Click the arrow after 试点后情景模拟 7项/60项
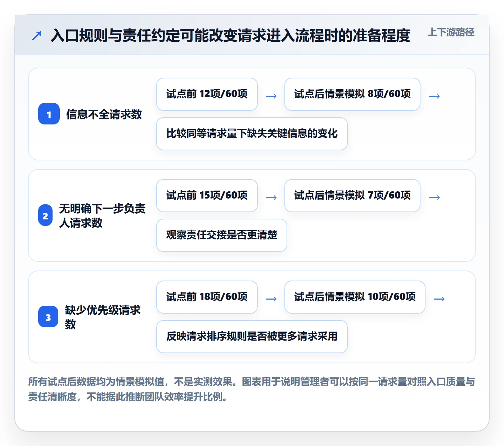The image size is (504, 446). pyautogui.click(x=435, y=197)
